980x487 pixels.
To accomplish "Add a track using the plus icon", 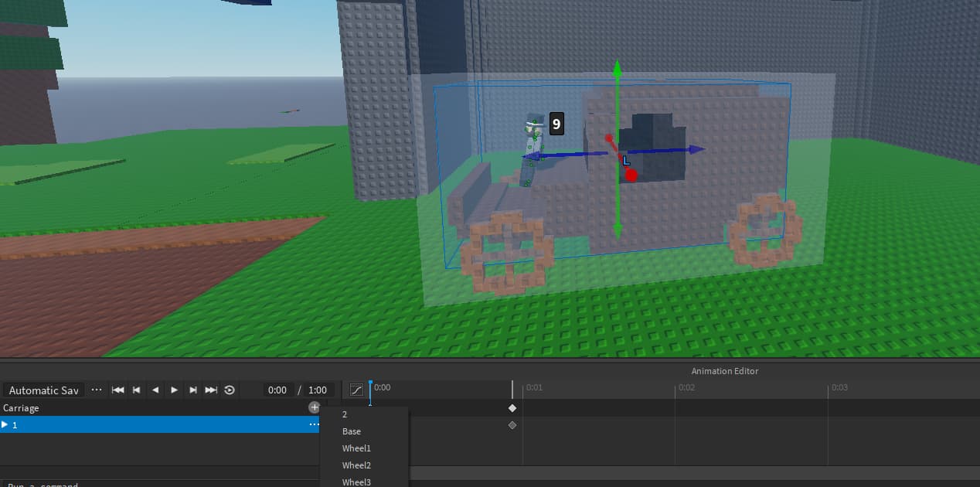I will coord(315,407).
